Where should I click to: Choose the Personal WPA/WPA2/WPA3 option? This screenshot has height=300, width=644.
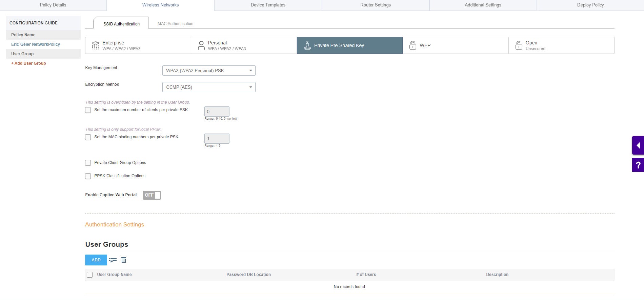pyautogui.click(x=244, y=45)
